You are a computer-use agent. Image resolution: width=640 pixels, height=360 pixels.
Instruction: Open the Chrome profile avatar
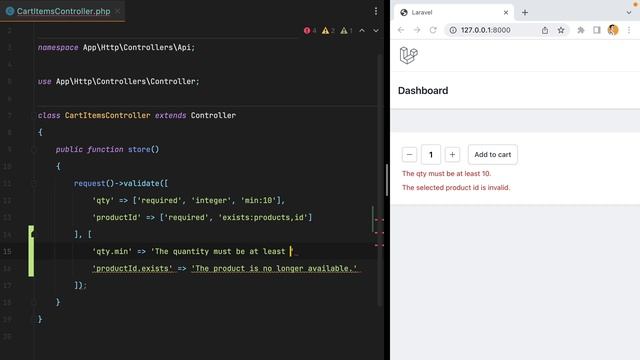click(613, 30)
